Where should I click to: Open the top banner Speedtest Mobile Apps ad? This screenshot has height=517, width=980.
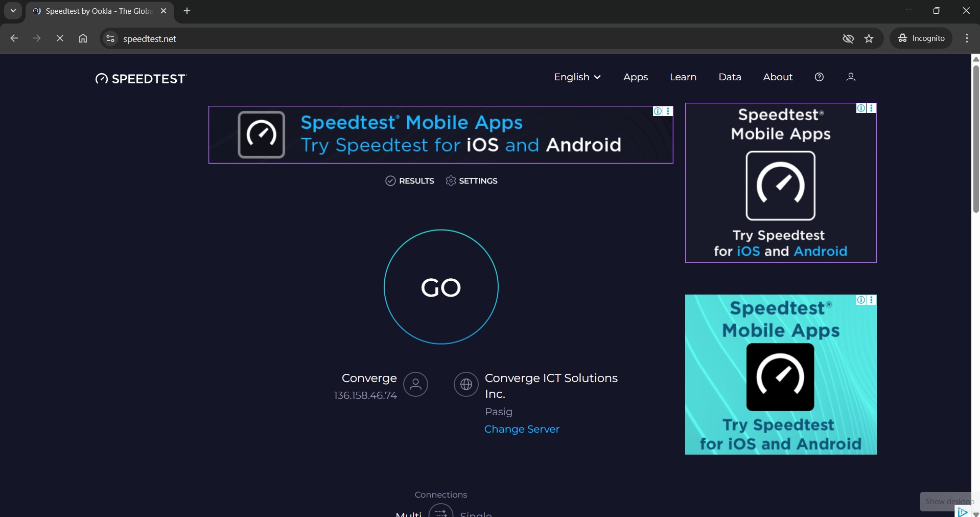pyautogui.click(x=440, y=134)
